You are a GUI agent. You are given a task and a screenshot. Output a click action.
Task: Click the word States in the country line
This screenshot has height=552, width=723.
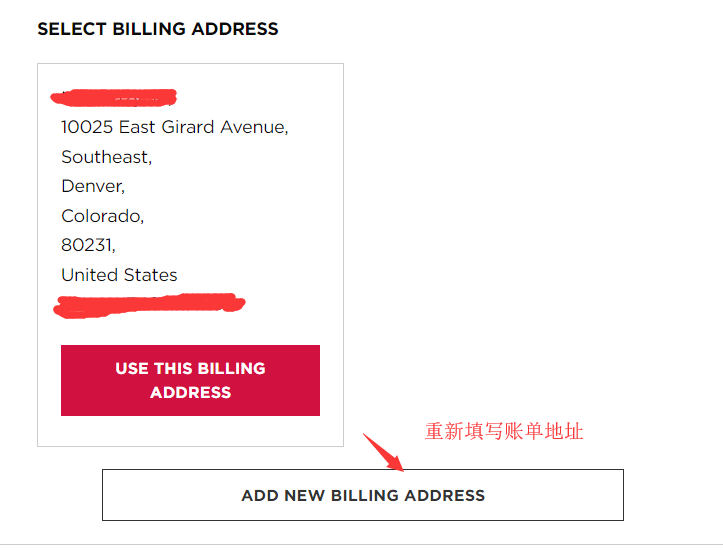pyautogui.click(x=150, y=275)
